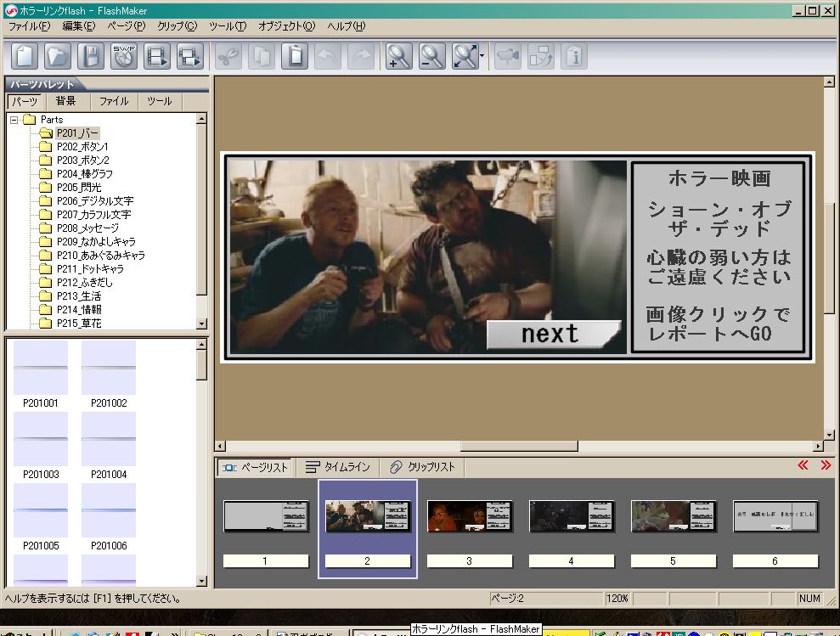Click the next button on canvas

(552, 334)
